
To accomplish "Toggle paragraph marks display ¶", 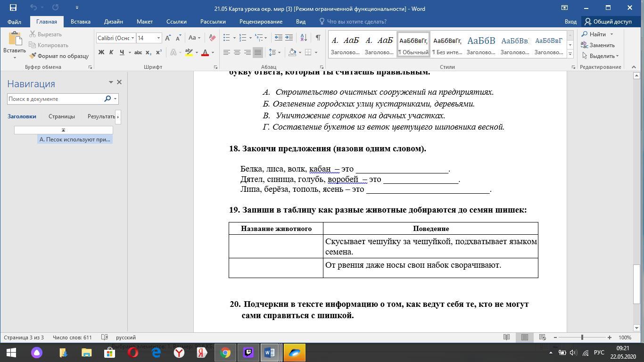I will click(318, 38).
